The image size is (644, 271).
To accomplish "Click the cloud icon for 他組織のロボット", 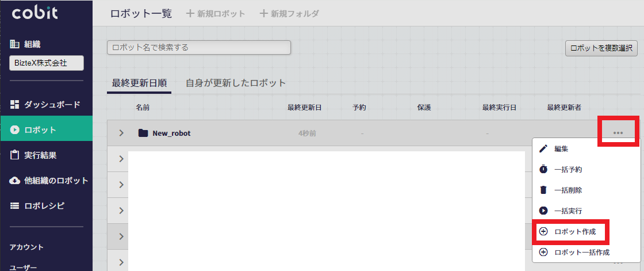I will (15, 181).
